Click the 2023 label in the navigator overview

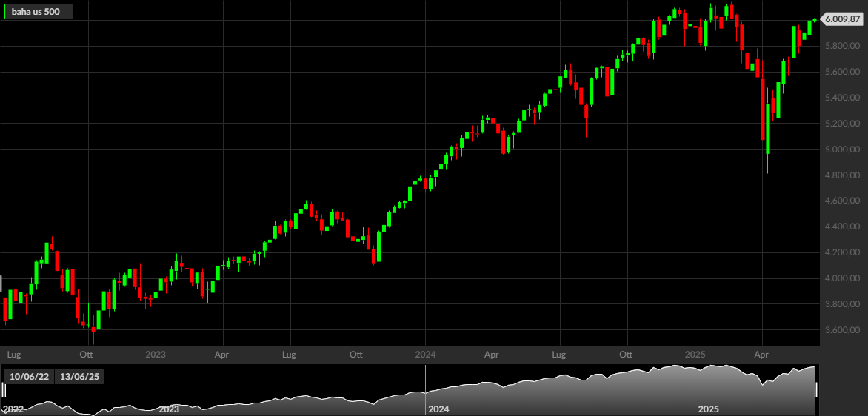[x=169, y=409]
